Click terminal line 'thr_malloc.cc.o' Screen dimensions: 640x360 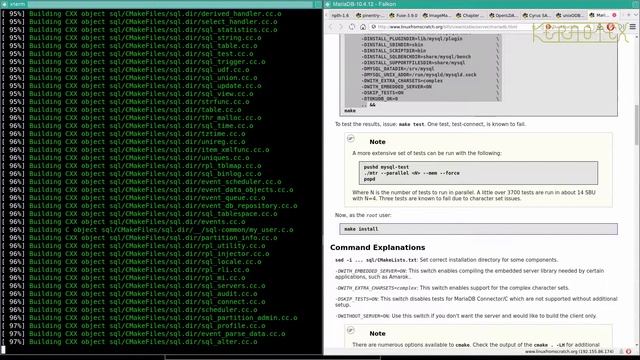pyautogui.click(x=131, y=118)
